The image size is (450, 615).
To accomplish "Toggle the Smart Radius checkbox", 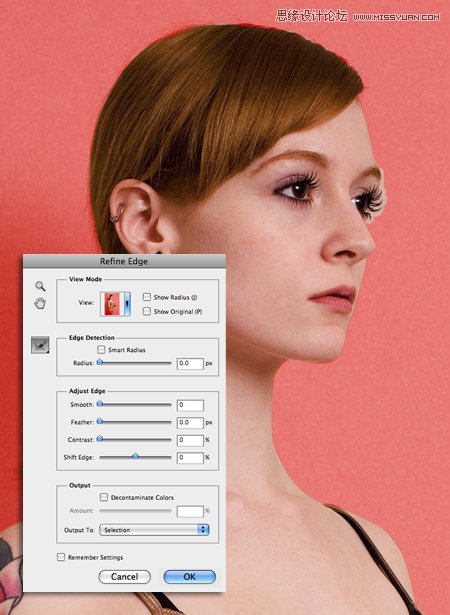I will (101, 349).
